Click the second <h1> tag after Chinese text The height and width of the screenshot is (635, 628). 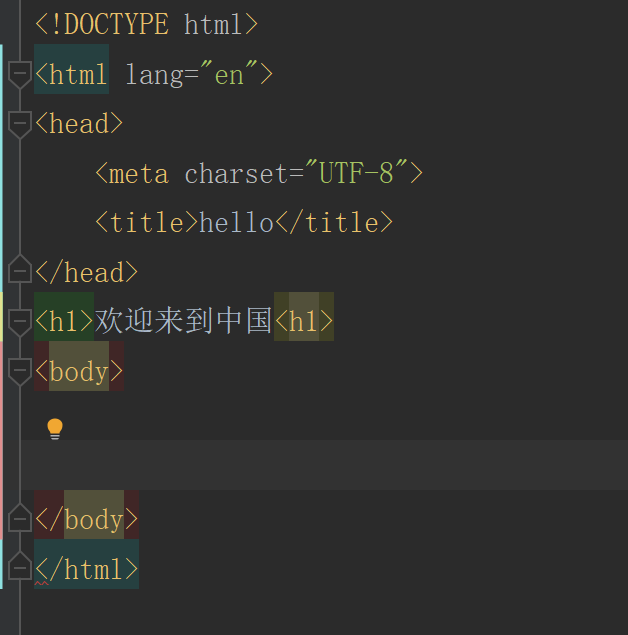(x=304, y=321)
